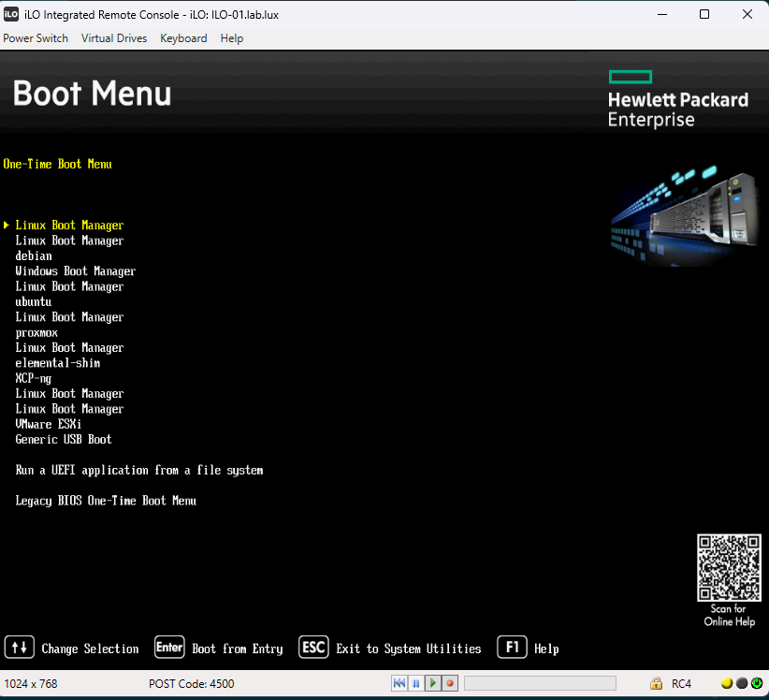The image size is (769, 700).
Task: Open the Power Switch menu
Action: pos(36,38)
